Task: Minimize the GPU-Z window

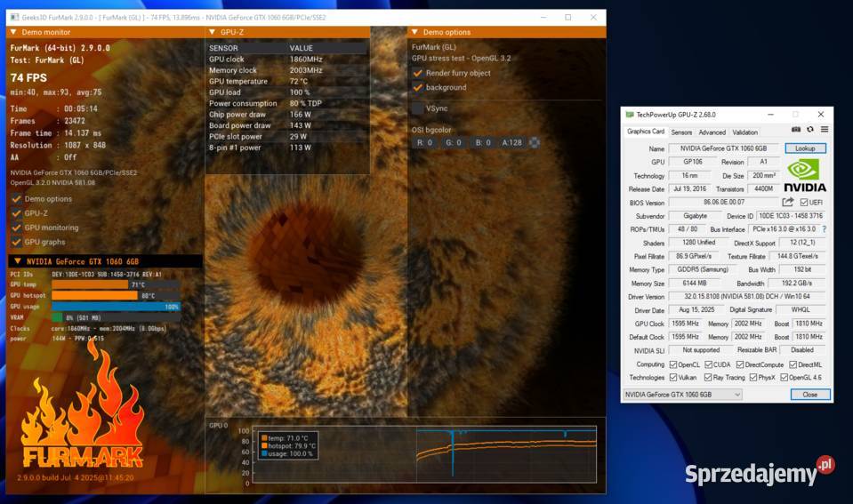Action: coord(770,115)
